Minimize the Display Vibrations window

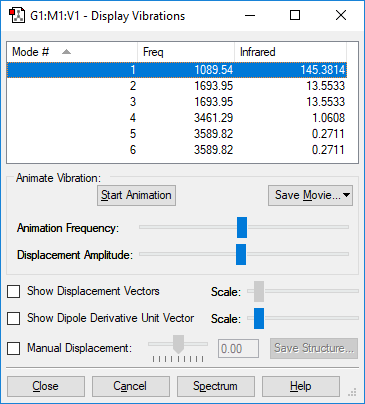pyautogui.click(x=250, y=15)
